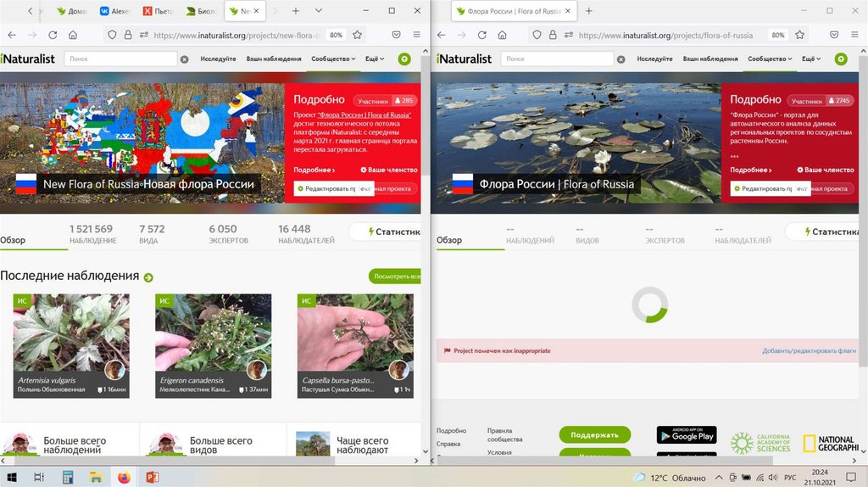Open the Erigeron canadensis observation card

point(213,345)
